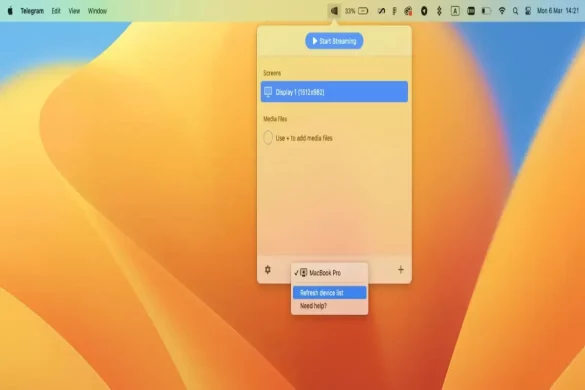Screen dimensions: 585x390
Task: Click the streaming app menu bar icon
Action: point(334,11)
